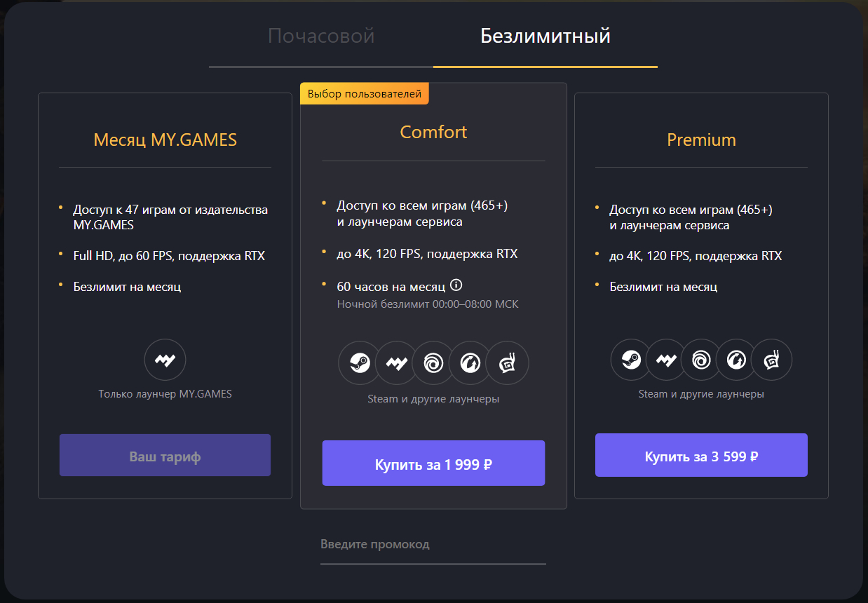Click the Ubisoft swirl icon in Comfort

pyautogui.click(x=433, y=363)
